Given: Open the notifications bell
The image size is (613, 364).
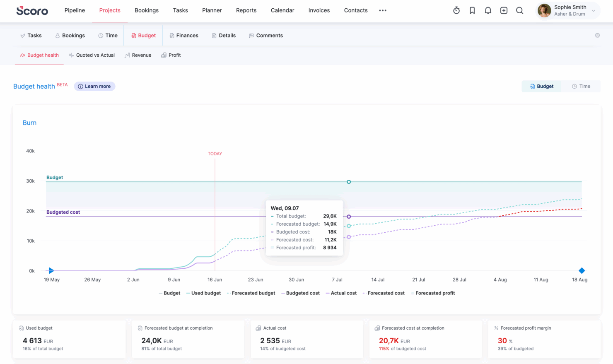Looking at the screenshot, I should (488, 10).
